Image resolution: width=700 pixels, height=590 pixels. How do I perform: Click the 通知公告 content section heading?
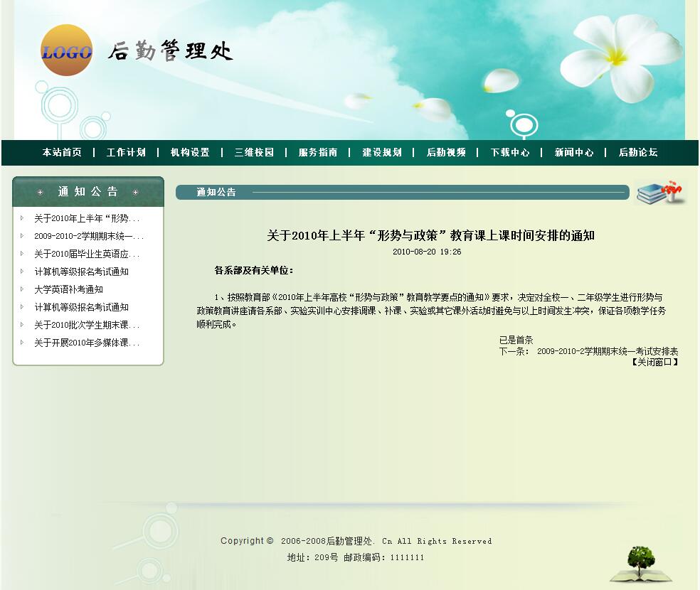(216, 192)
